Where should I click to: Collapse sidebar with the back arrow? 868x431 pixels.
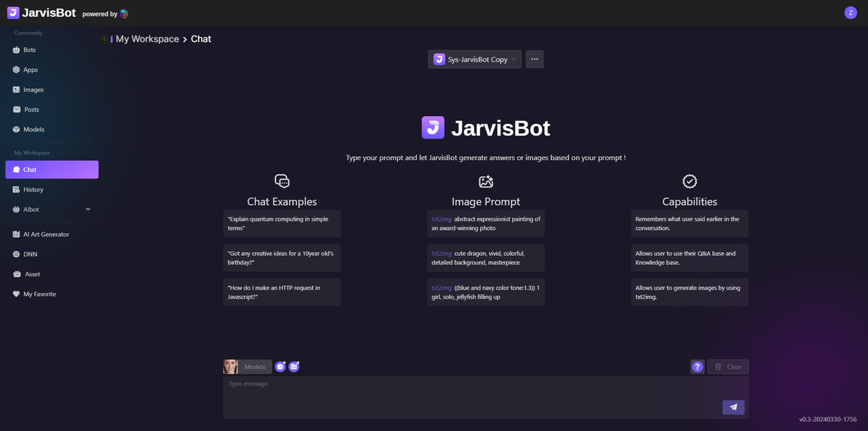click(x=104, y=39)
